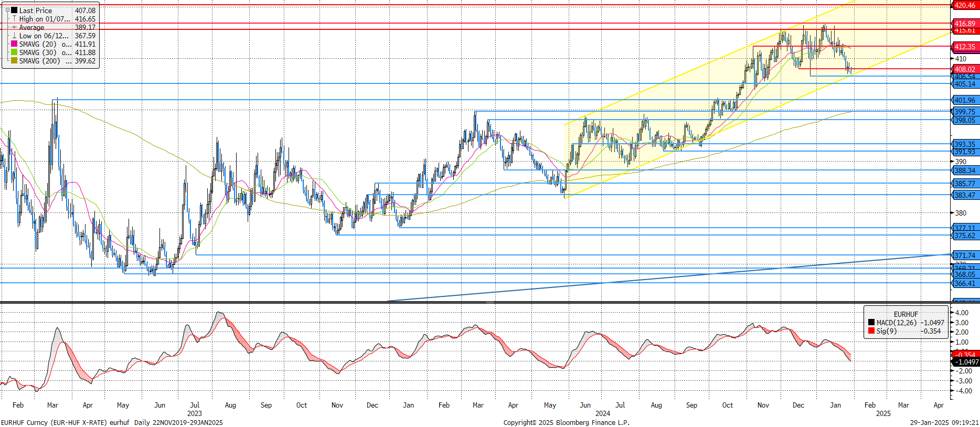The height and width of the screenshot is (427, 980).
Task: Click the EURHUF Curncy chart description footer
Action: pyautogui.click(x=112, y=422)
